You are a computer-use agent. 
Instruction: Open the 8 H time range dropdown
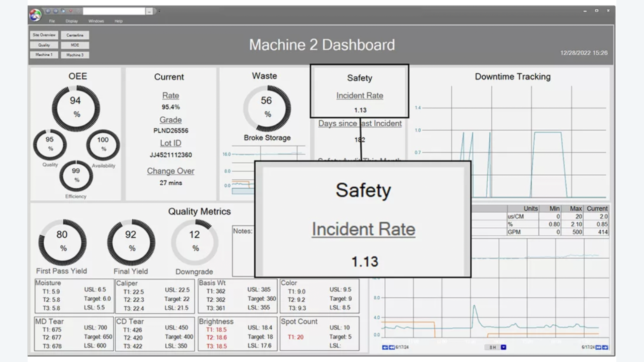pos(503,347)
